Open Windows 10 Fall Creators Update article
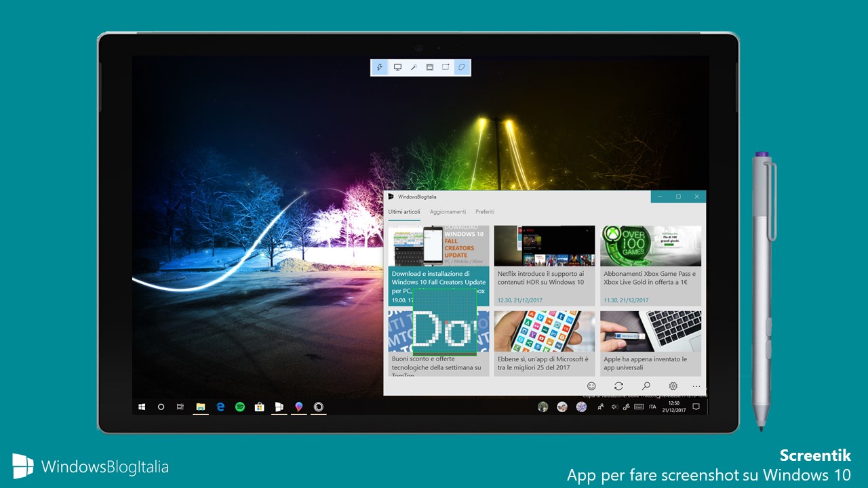Screen dimensions: 868x488 [439, 265]
